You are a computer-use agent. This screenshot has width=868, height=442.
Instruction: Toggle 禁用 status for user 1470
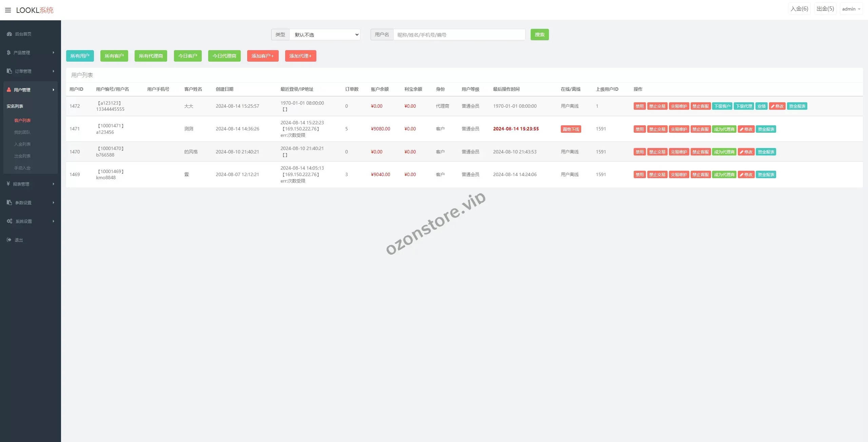tap(639, 152)
